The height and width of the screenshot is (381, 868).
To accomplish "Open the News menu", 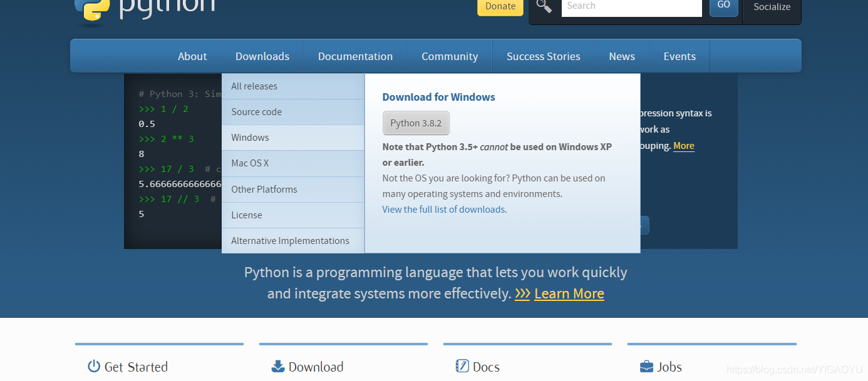I will [622, 56].
